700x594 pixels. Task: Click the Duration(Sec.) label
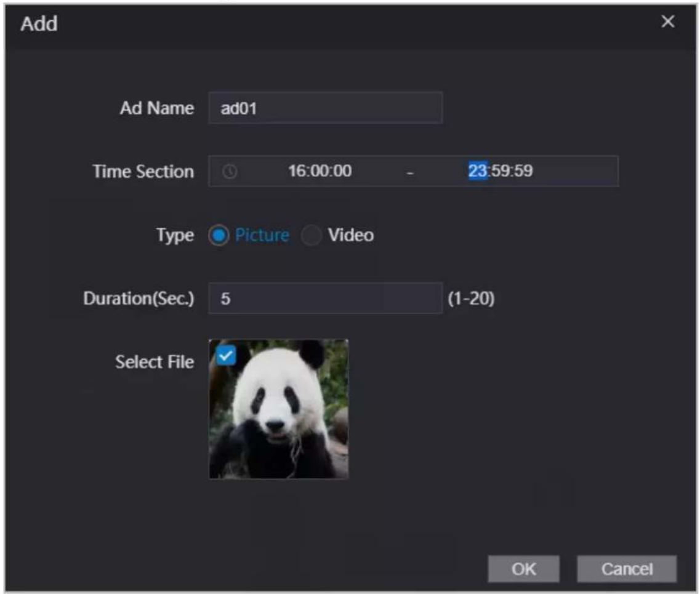pyautogui.click(x=139, y=298)
